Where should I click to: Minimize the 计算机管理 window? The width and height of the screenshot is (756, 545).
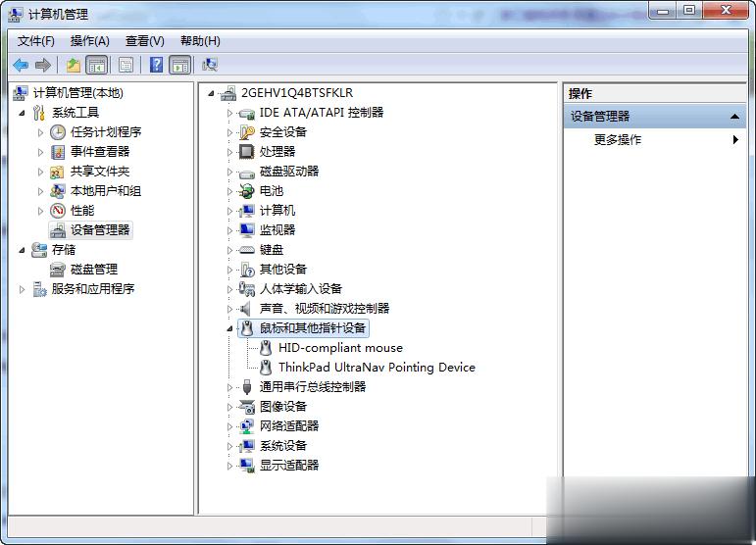point(663,10)
